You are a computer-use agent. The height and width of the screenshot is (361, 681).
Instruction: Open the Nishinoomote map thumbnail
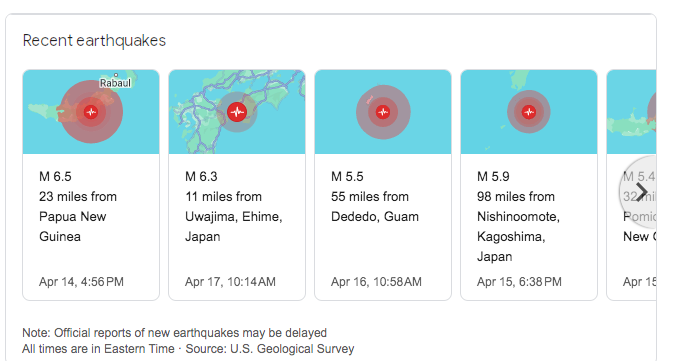click(x=529, y=112)
